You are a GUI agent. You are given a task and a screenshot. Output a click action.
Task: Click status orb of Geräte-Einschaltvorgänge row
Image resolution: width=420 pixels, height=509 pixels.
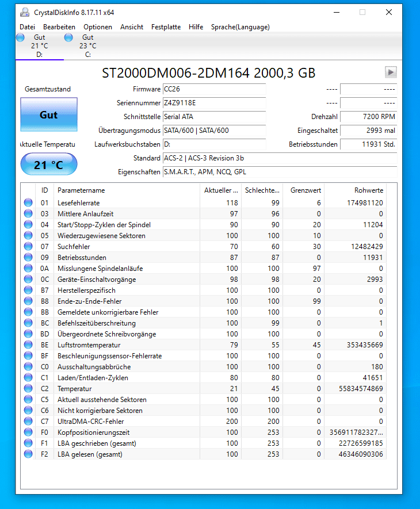tap(28, 279)
